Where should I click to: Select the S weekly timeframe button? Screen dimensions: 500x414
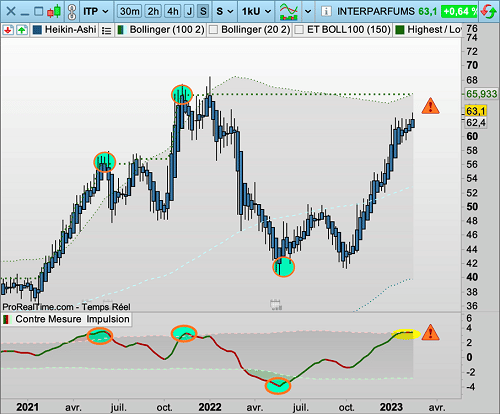[203, 12]
